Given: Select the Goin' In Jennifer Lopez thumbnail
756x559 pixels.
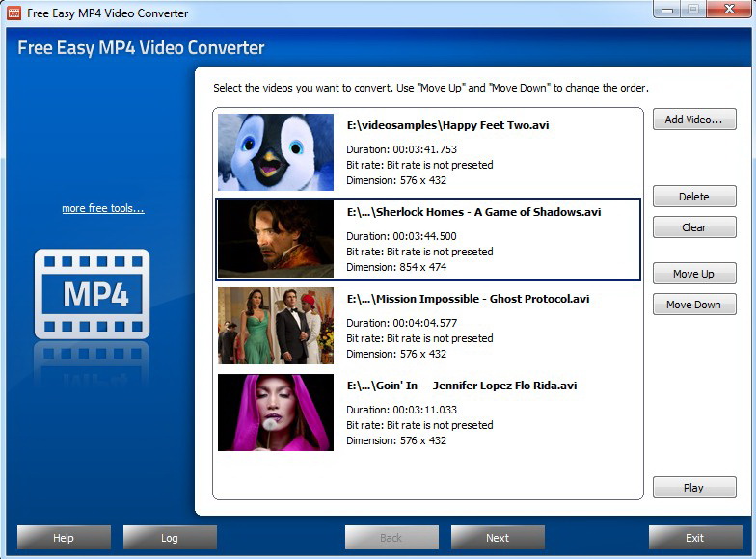Looking at the screenshot, I should point(276,413).
